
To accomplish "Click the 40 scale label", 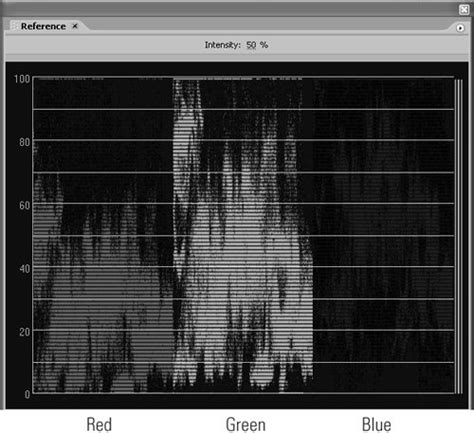I will (x=24, y=269).
